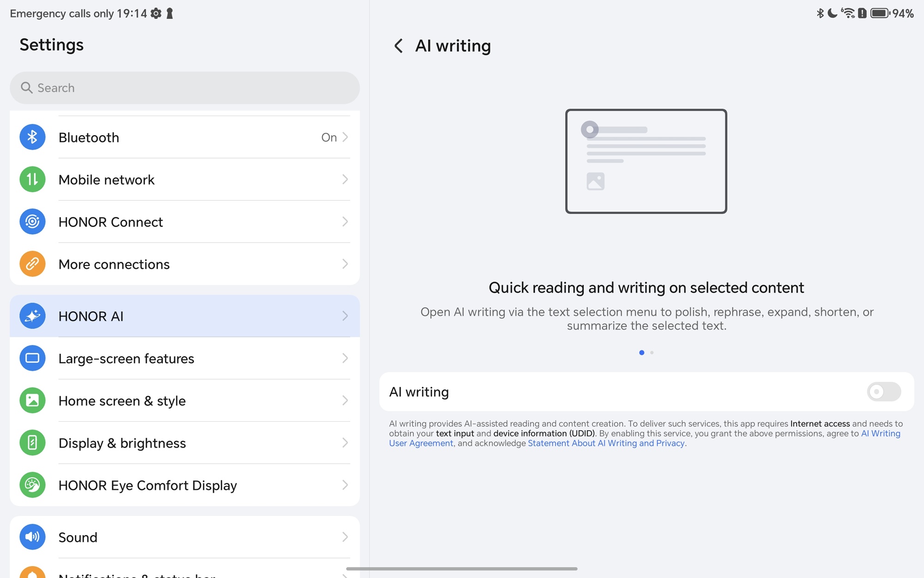
Task: Tap the HONOR Connect icon
Action: click(x=32, y=222)
